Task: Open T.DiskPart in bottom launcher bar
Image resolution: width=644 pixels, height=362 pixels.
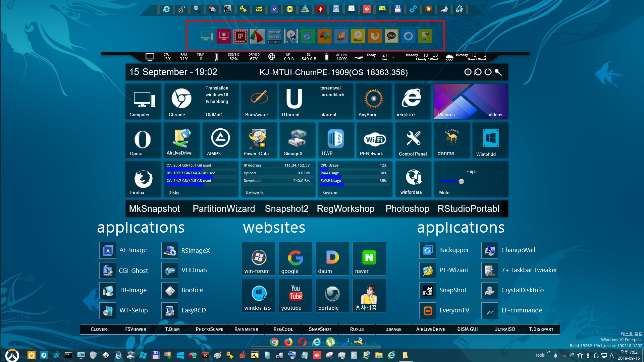Action: point(541,329)
